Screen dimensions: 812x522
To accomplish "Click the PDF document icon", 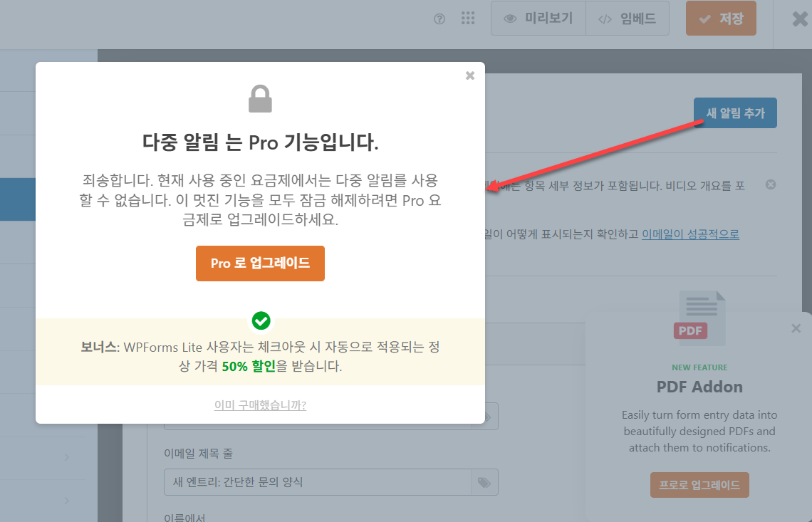I will tap(699, 318).
